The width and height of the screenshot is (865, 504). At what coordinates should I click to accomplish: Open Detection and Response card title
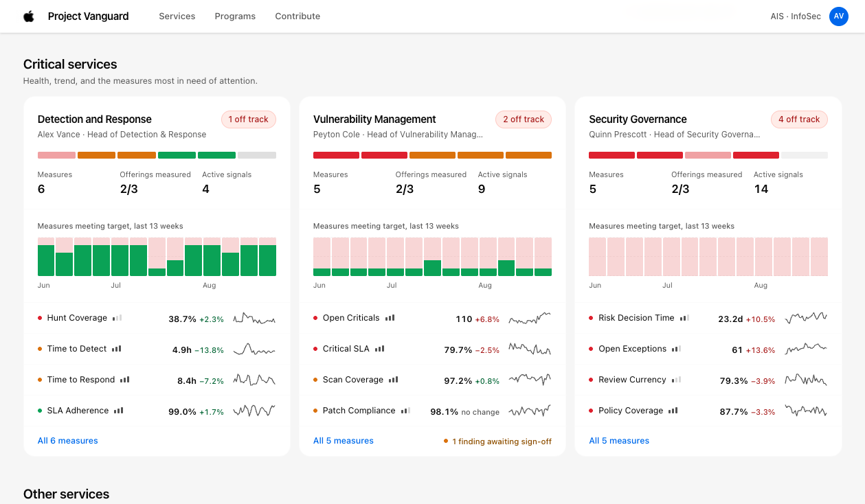coord(95,119)
